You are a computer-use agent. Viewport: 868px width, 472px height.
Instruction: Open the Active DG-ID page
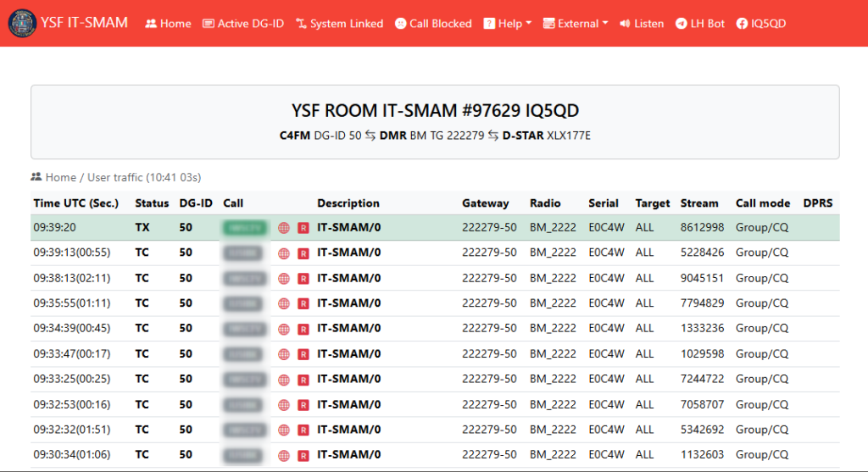[243, 24]
